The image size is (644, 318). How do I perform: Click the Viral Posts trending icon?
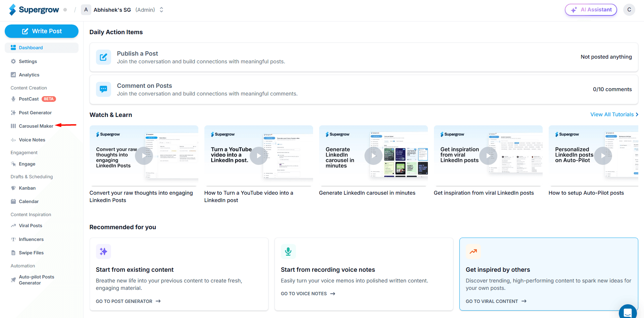coord(13,226)
